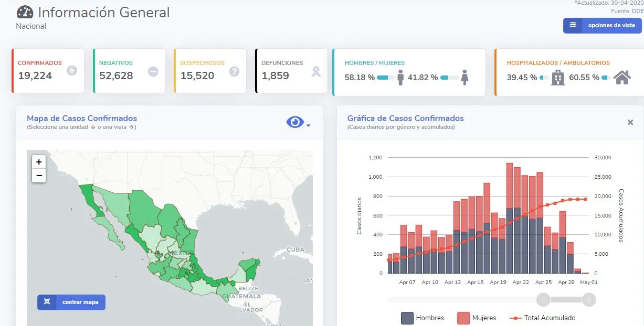Click the right handle of date range slider
Screen dimensions: 644x326
point(589,299)
